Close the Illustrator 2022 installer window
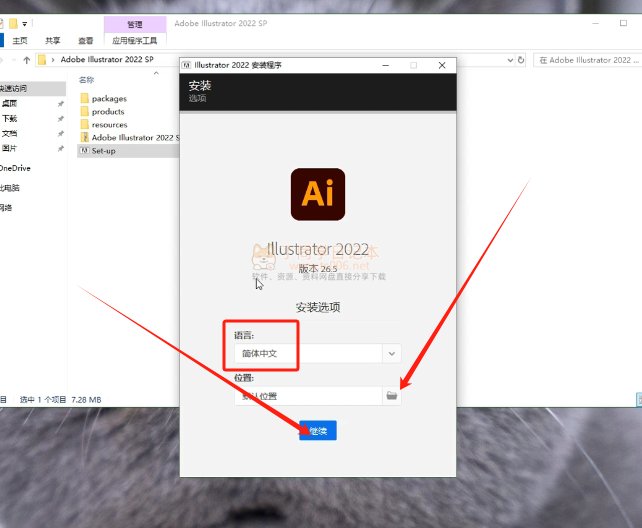 (442, 65)
